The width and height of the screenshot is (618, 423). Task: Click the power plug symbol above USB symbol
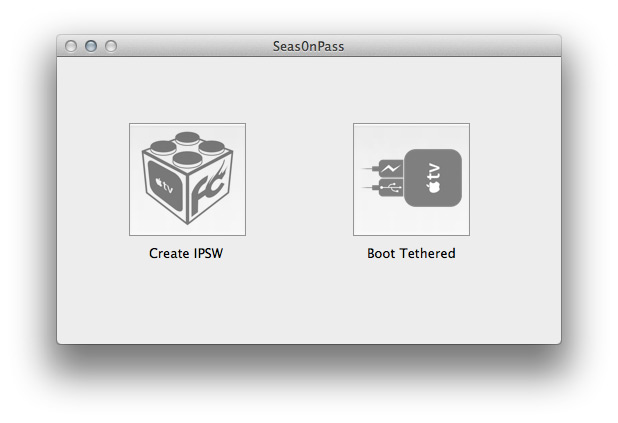click(390, 168)
